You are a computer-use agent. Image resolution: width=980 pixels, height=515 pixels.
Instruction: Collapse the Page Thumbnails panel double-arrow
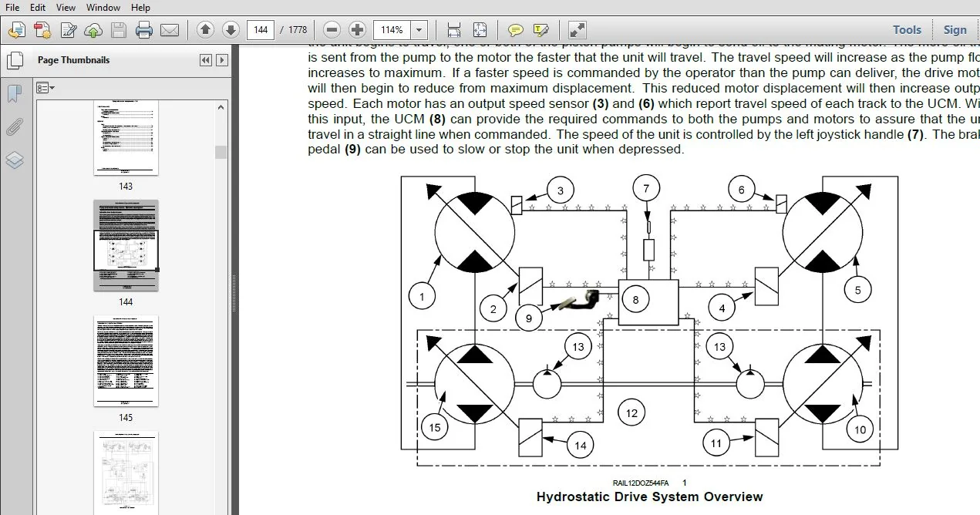tap(205, 60)
